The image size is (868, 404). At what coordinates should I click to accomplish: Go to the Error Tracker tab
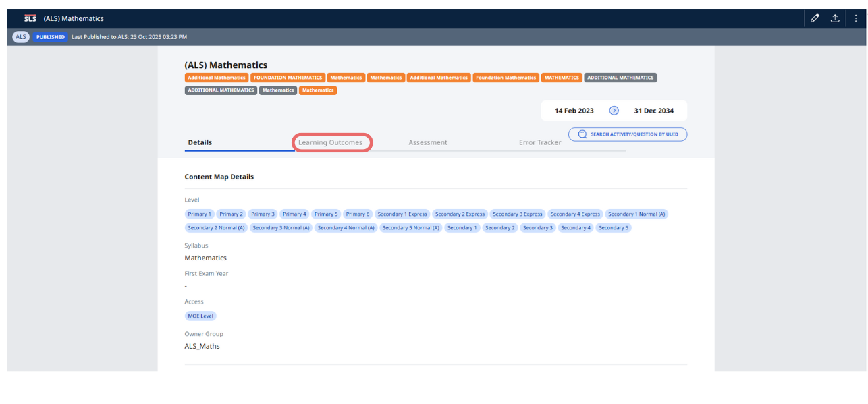[x=539, y=142]
